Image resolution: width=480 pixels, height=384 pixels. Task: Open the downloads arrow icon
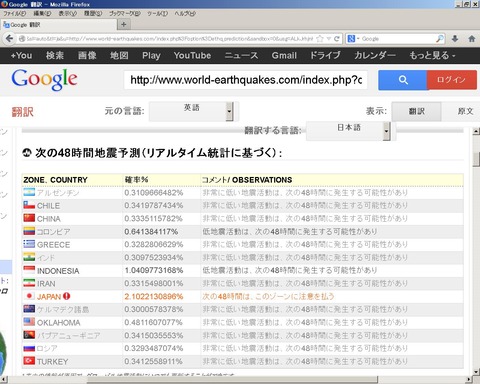(455, 39)
